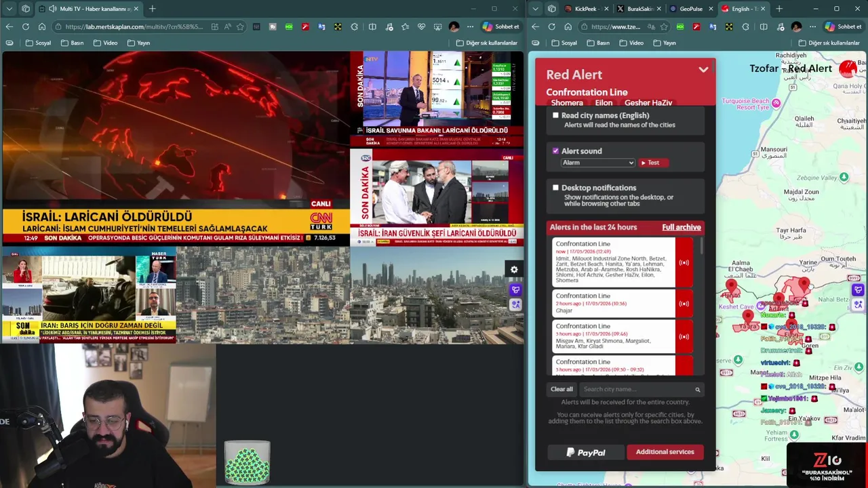This screenshot has width=868, height=488.
Task: Click the alerts list scrollbar
Action: [x=701, y=247]
